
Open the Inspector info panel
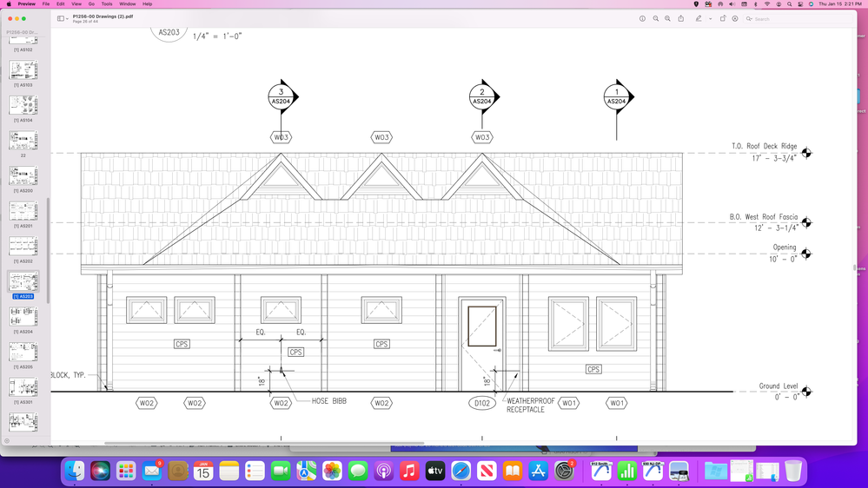[642, 19]
